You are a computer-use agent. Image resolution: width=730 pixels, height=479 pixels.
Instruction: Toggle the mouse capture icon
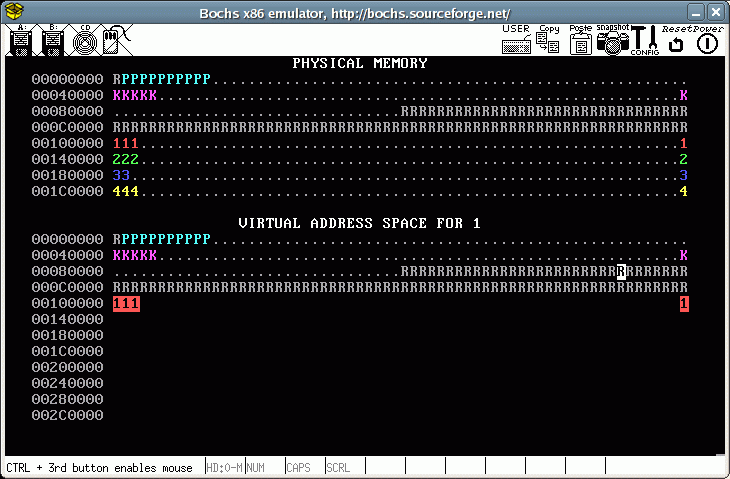click(116, 40)
